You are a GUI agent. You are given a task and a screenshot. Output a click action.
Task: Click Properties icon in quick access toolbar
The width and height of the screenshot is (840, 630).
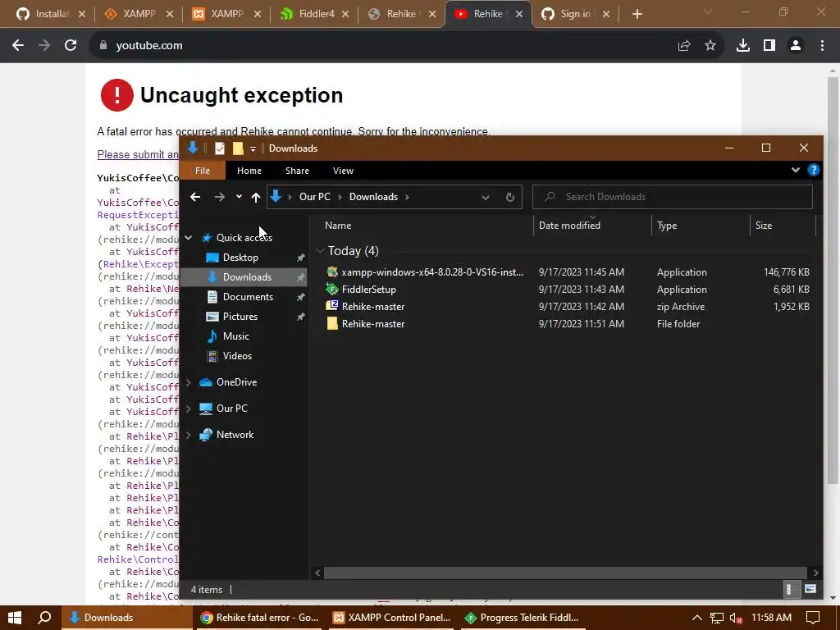click(220, 148)
